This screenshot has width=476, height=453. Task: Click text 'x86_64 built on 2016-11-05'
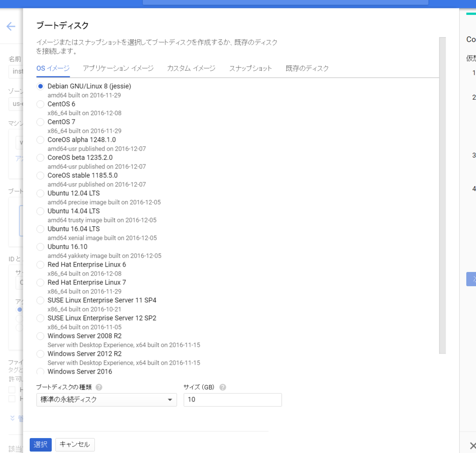[x=85, y=327]
